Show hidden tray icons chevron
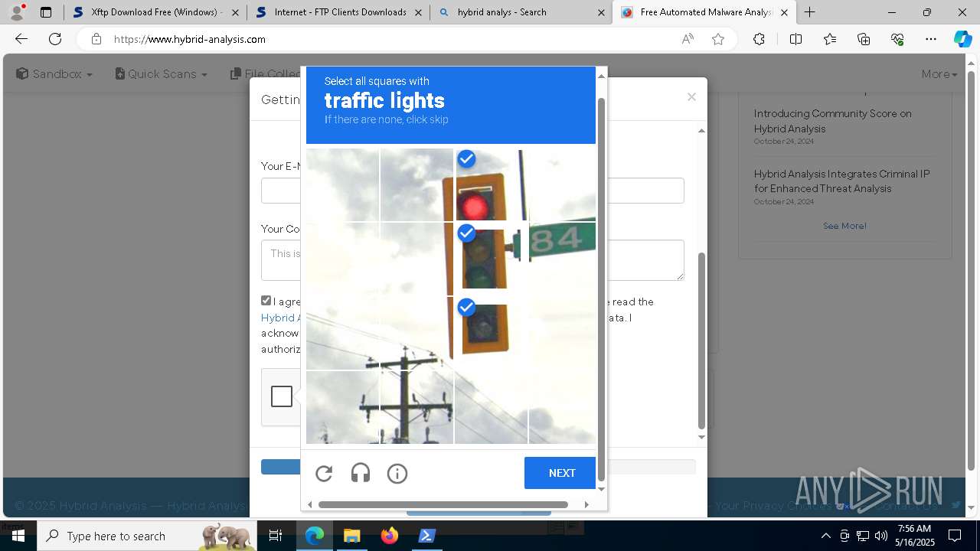This screenshot has width=980, height=551. click(825, 536)
